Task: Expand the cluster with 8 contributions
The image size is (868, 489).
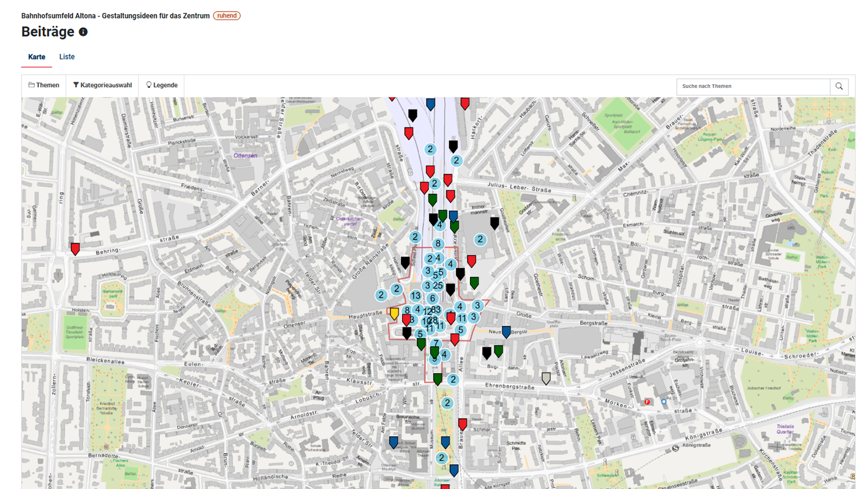Action: coord(437,243)
